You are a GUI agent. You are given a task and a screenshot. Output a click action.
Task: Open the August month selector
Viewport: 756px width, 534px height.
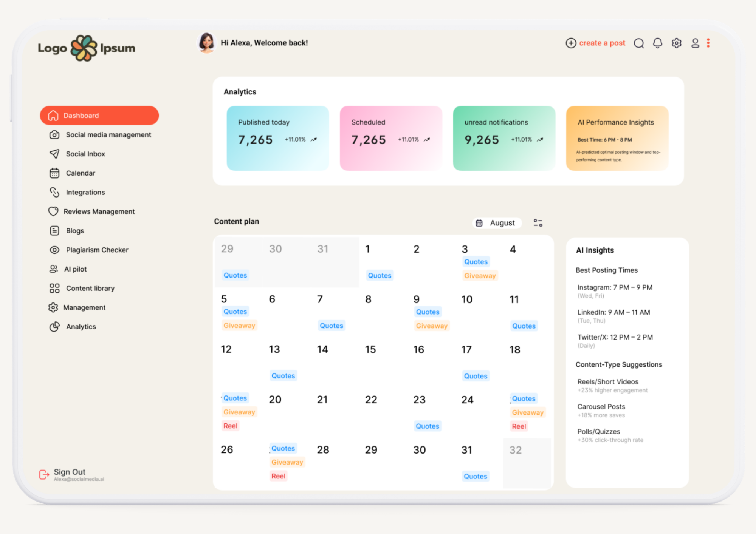click(497, 223)
